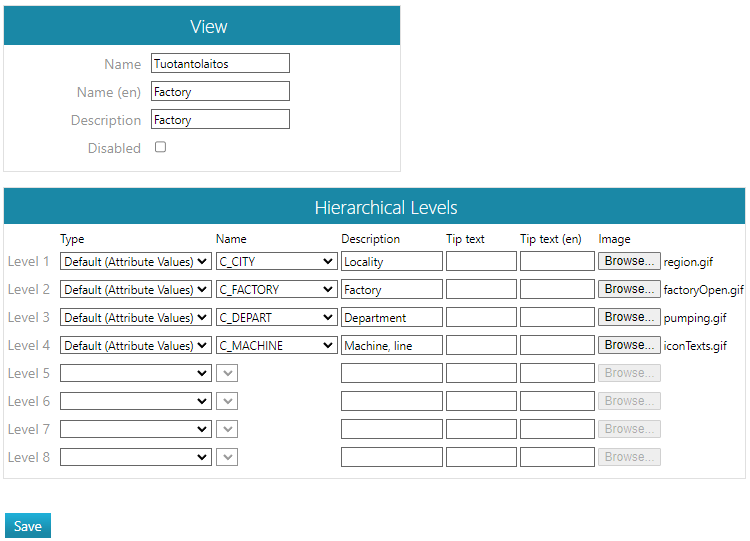Focus the Name field containing Tuotantolaitos
The width and height of the screenshot is (750, 541).
(x=220, y=63)
